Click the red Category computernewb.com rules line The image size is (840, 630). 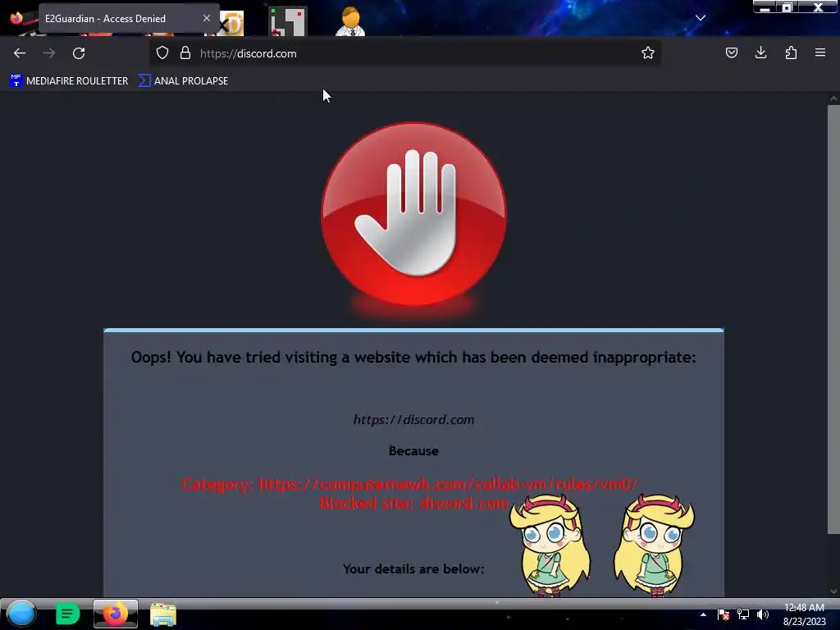click(409, 484)
